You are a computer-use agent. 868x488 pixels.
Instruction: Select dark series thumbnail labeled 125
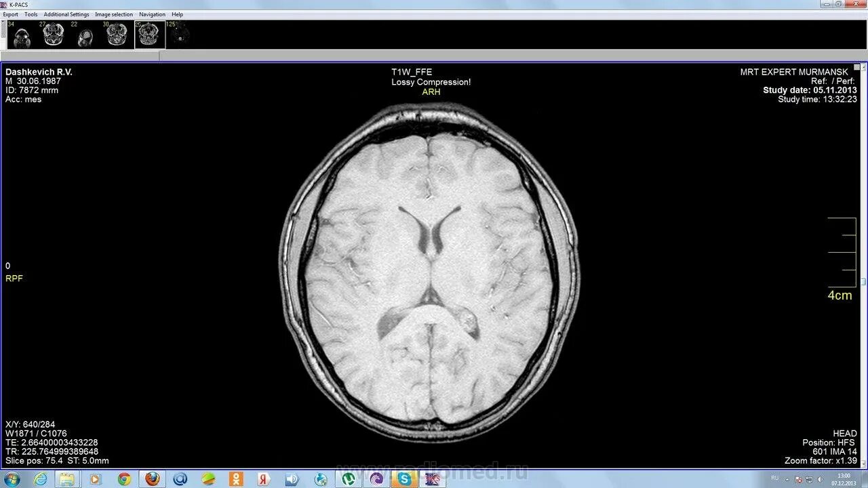(179, 35)
